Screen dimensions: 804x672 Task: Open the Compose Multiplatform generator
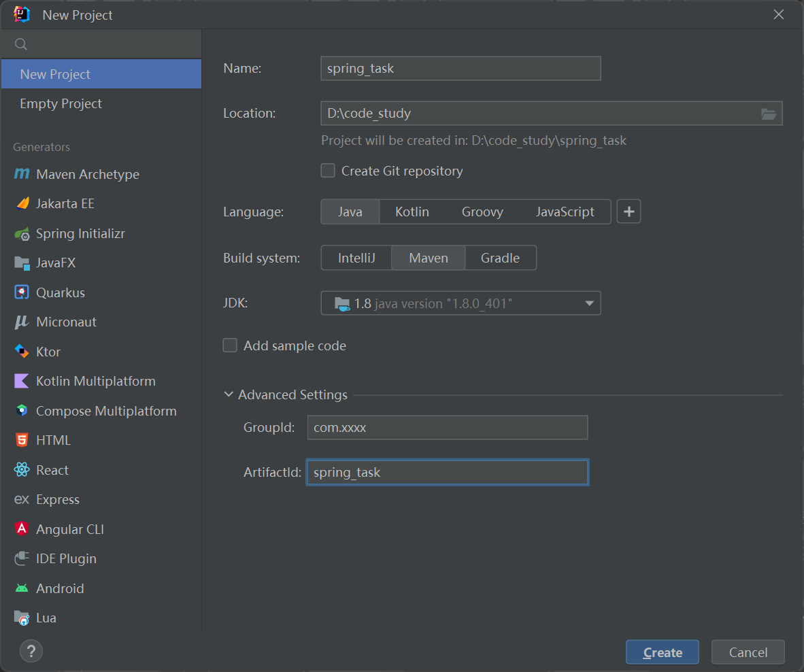pyautogui.click(x=101, y=411)
